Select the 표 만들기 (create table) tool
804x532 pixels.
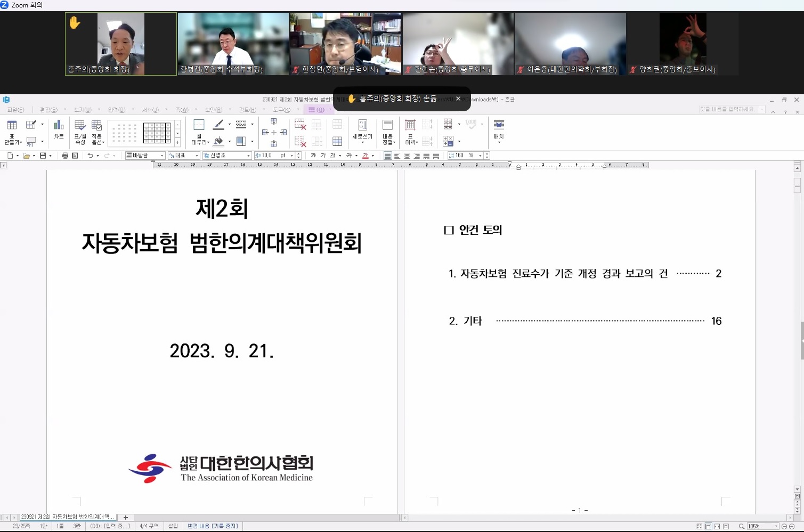click(x=11, y=132)
